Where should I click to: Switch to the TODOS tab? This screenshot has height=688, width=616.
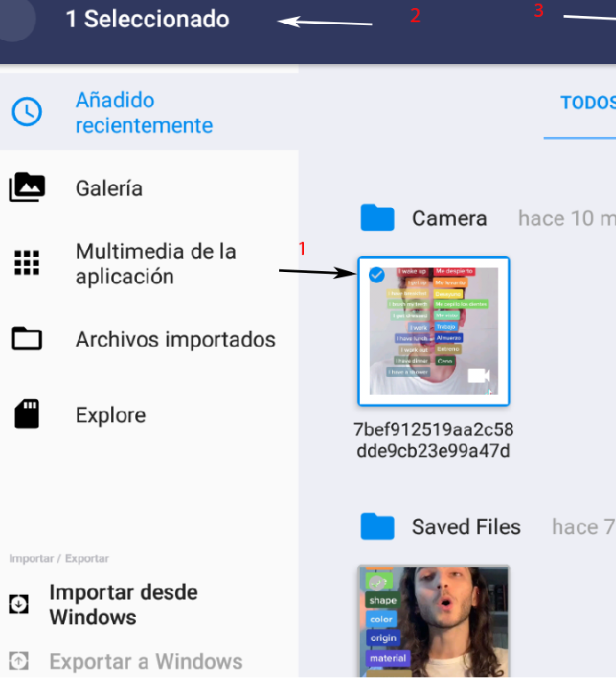[587, 102]
